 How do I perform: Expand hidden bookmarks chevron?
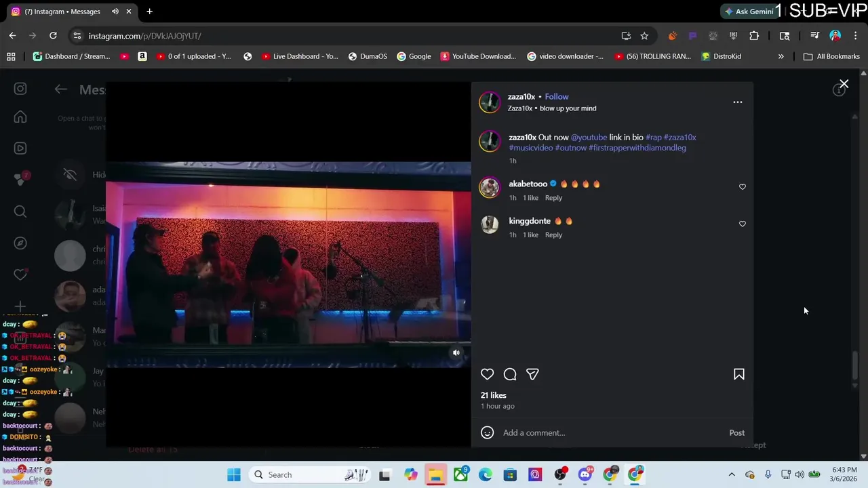click(781, 56)
